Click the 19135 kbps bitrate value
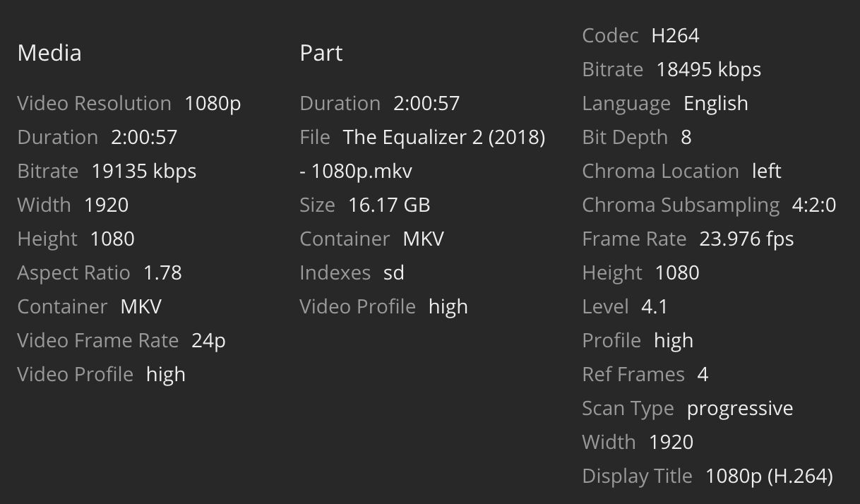This screenshot has width=860, height=504. 144,171
